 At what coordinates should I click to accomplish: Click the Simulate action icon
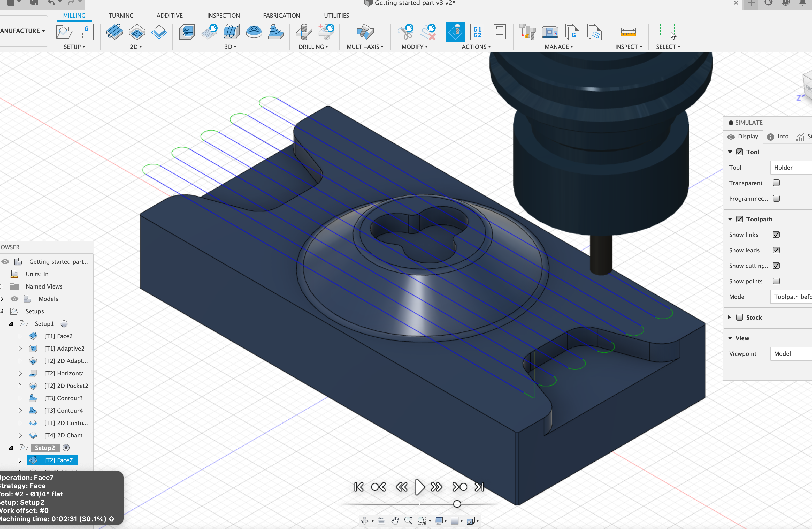tap(455, 32)
